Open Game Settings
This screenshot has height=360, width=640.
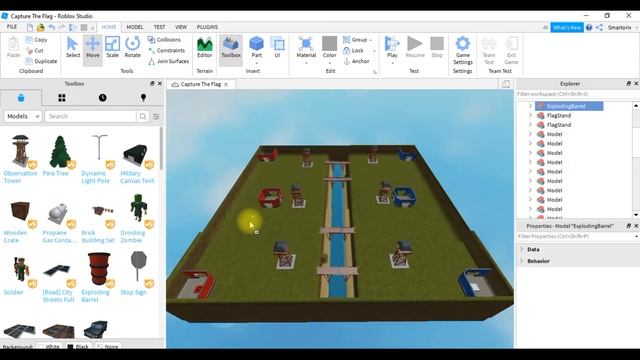click(462, 51)
